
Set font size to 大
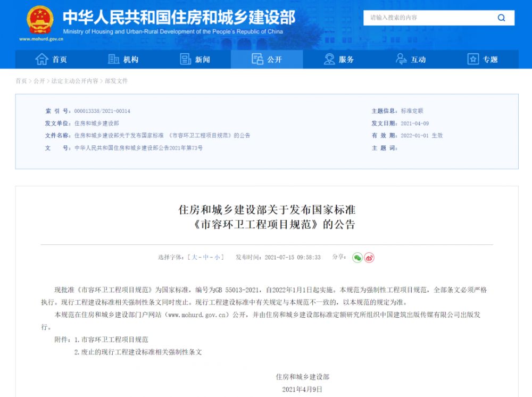tap(195, 257)
